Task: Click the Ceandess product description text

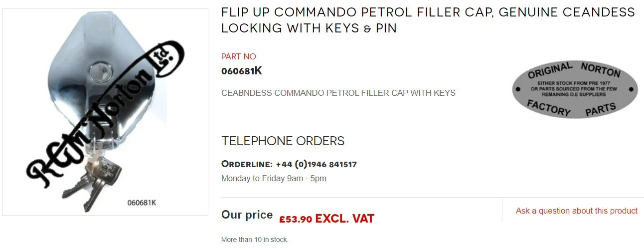Action: tap(338, 93)
